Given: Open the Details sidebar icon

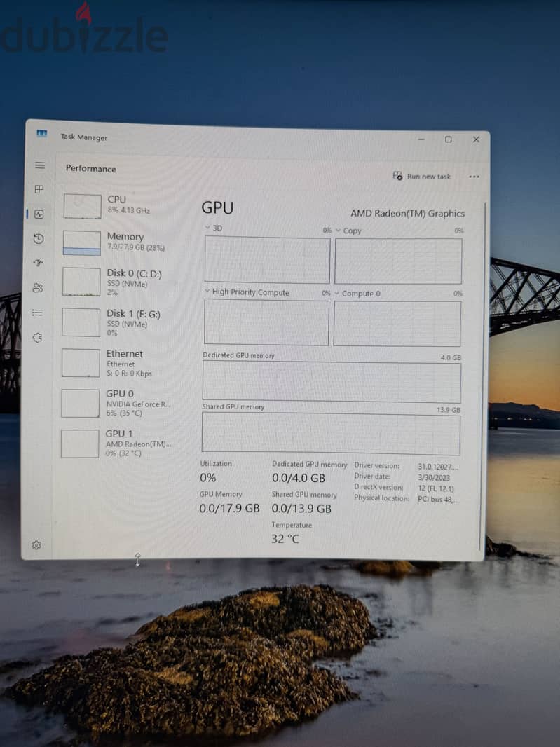Looking at the screenshot, I should pos(37,313).
